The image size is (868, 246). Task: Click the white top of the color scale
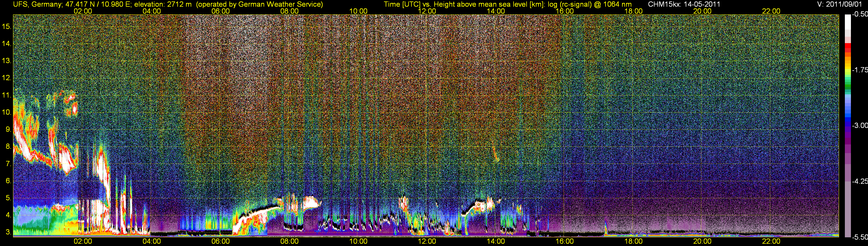click(x=848, y=22)
